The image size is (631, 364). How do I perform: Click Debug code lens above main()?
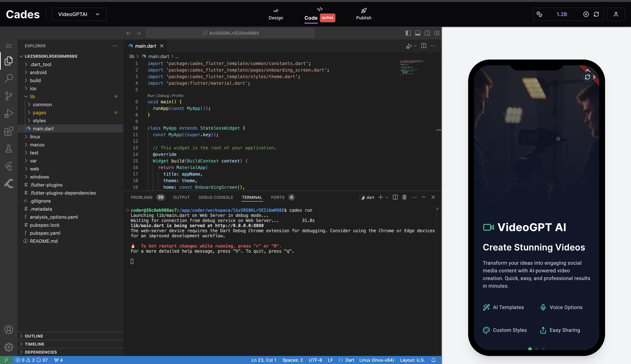[x=163, y=95]
